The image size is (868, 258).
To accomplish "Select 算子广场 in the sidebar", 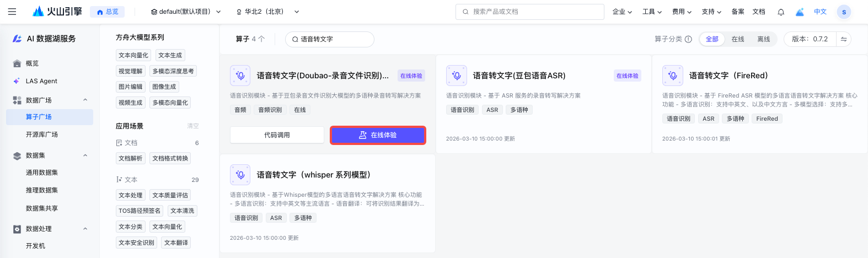I will coord(50,117).
